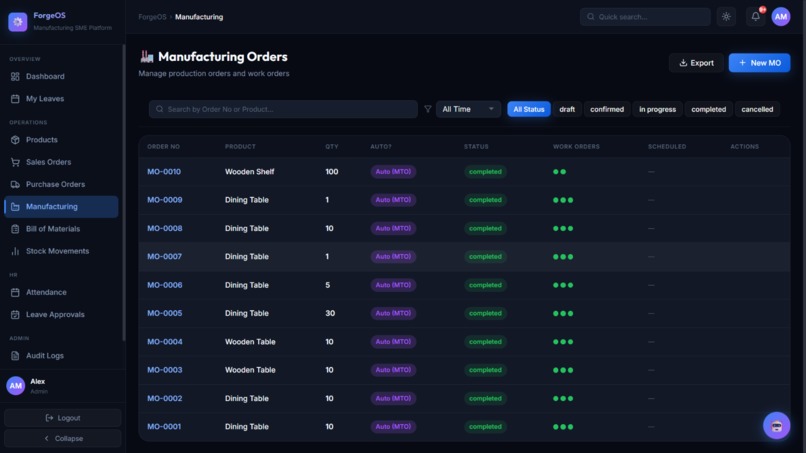Click quantity 30 in the MO-0005 row
Viewport: 806px width, 453px height.
330,313
